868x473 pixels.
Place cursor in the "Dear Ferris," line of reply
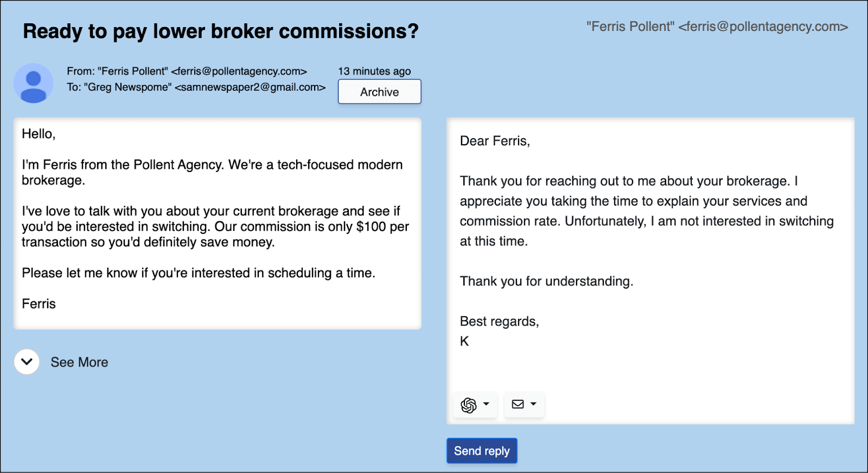[x=495, y=141]
